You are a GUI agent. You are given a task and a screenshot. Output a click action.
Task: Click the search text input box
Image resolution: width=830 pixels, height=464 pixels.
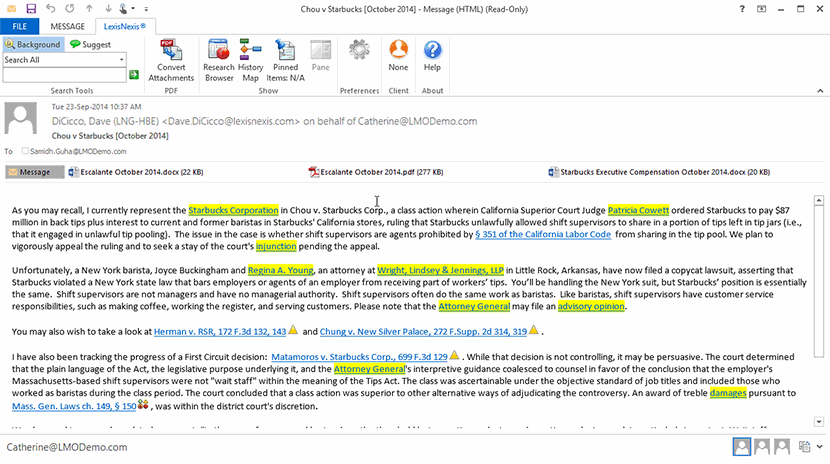(65, 75)
